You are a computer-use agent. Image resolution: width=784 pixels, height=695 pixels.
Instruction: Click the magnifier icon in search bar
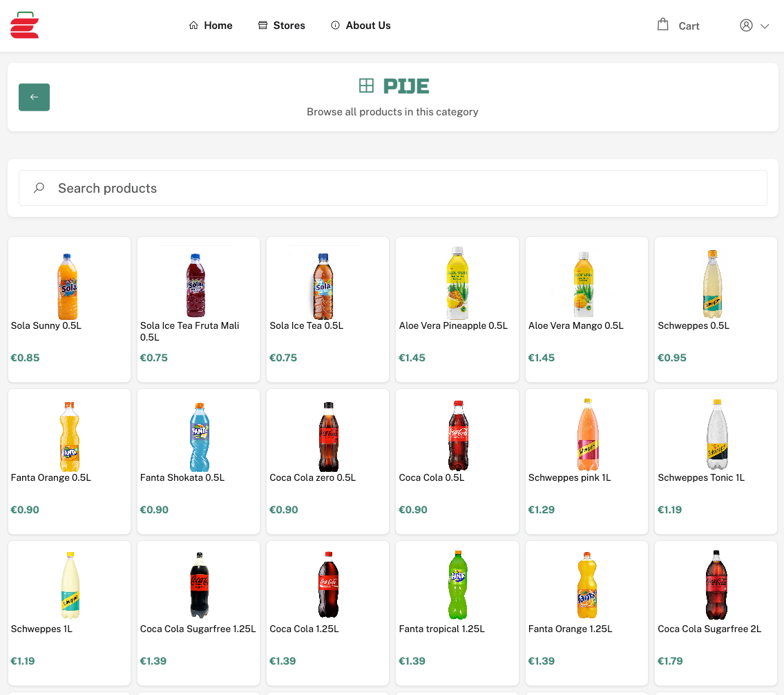[39, 188]
